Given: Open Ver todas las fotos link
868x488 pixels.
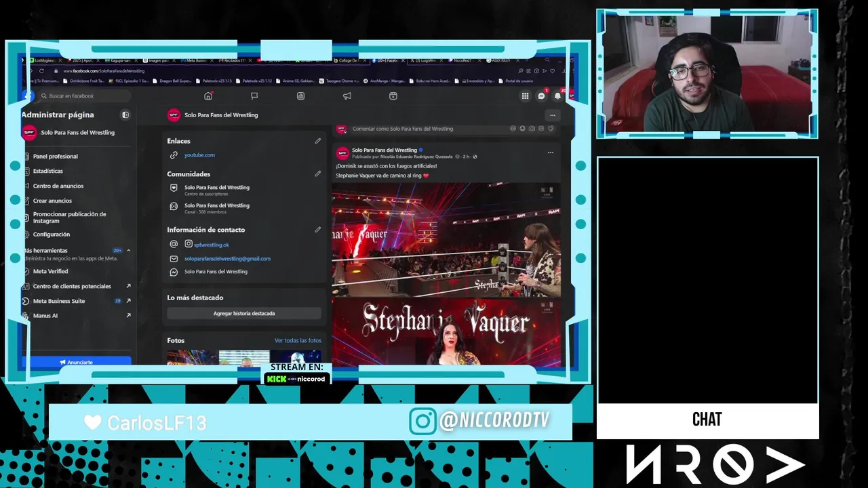Looking at the screenshot, I should [x=298, y=341].
